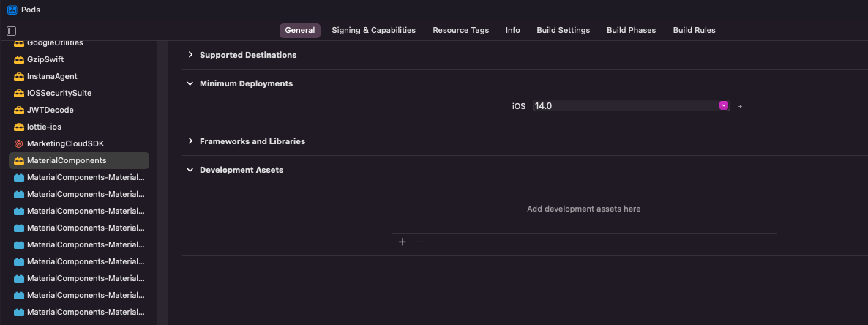Click the InstanaAgent framework icon

pyautogui.click(x=19, y=76)
